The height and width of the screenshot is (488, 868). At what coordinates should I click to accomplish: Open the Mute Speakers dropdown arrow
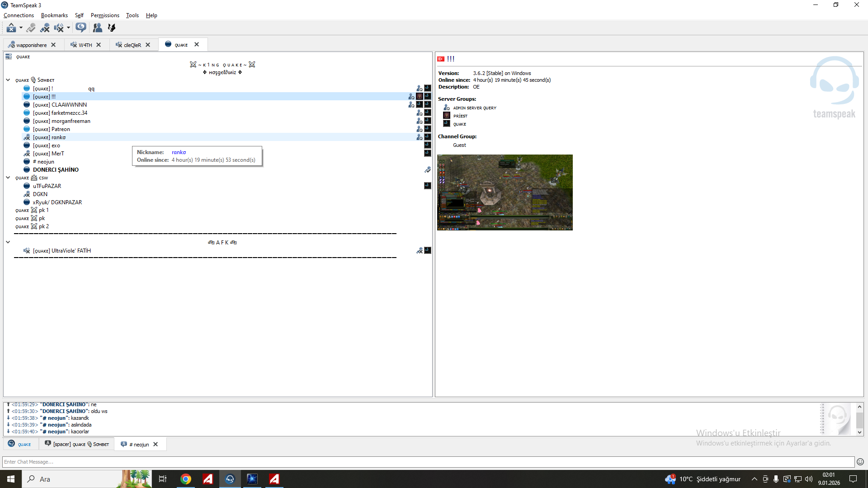pos(68,28)
